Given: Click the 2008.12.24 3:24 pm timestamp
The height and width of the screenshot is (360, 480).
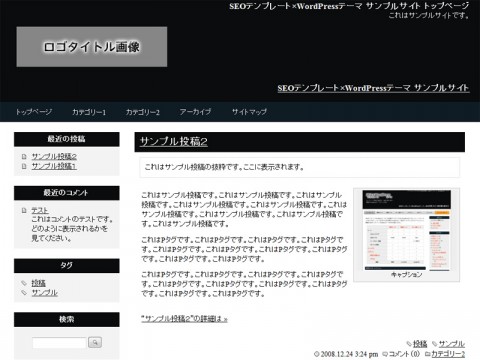Looking at the screenshot, I should (349, 354).
